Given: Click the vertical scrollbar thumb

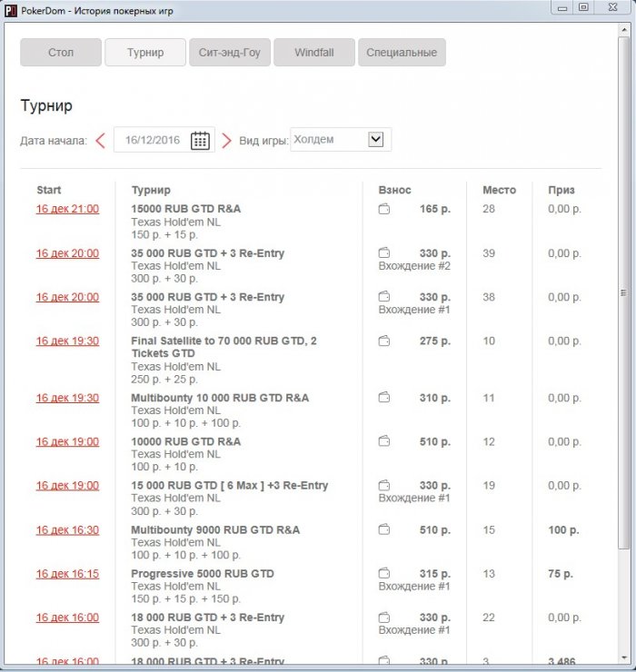Looking at the screenshot, I should point(623,292).
